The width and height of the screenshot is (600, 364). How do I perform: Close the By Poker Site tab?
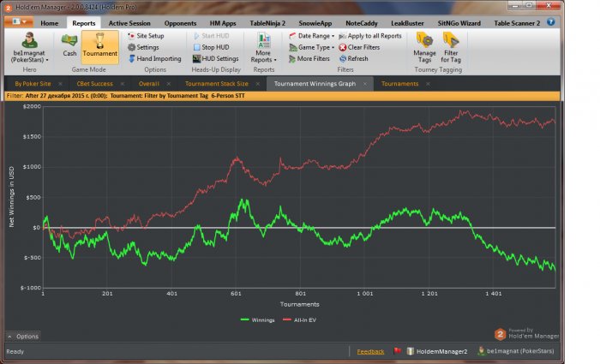coord(61,84)
